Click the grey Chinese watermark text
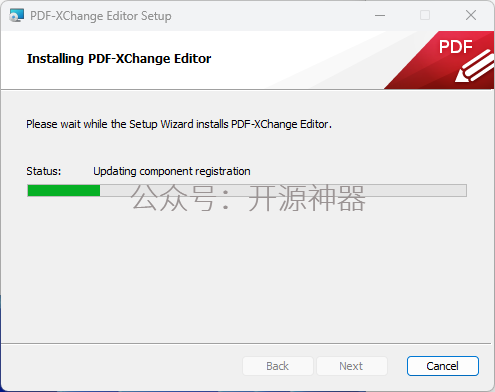 (248, 199)
